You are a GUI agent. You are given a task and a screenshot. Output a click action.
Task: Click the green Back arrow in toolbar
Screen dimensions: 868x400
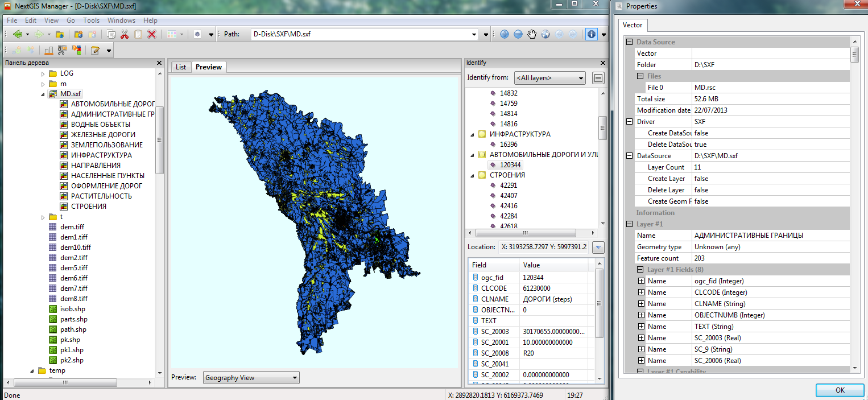[16, 34]
